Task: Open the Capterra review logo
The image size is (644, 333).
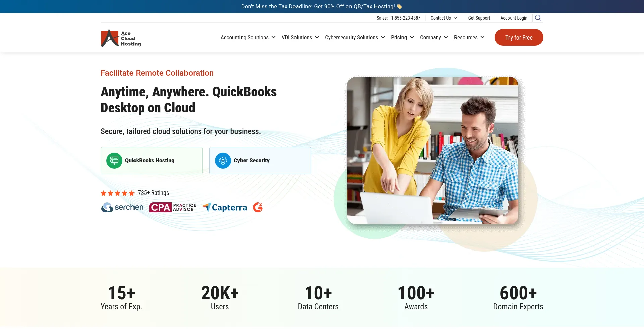Action: click(x=224, y=207)
